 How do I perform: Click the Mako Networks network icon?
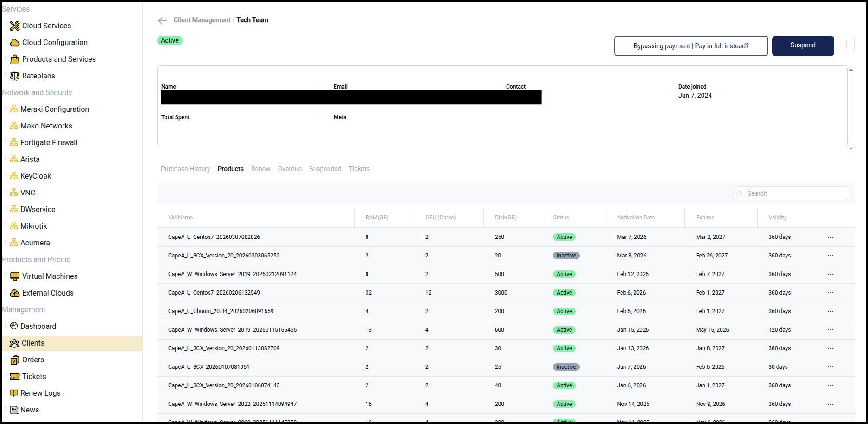(x=14, y=126)
